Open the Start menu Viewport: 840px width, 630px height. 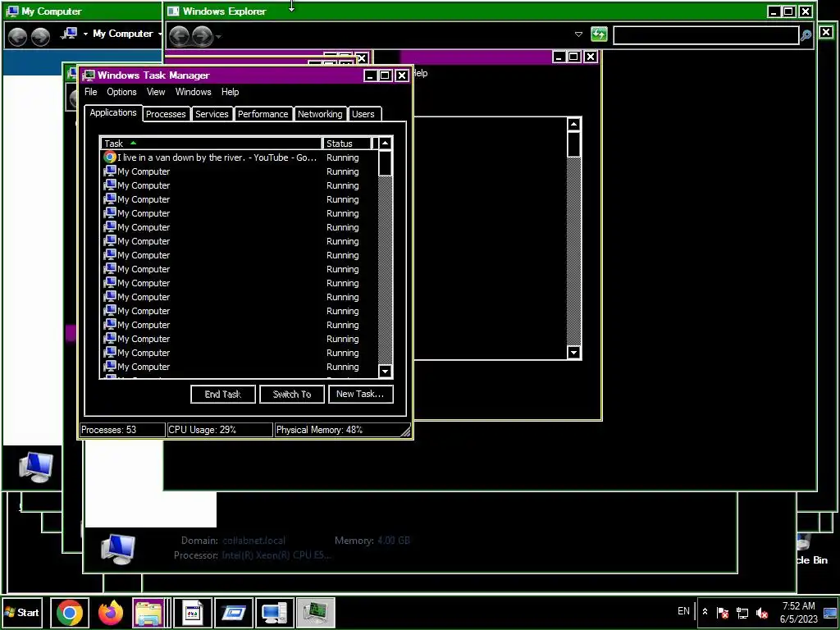(22, 612)
